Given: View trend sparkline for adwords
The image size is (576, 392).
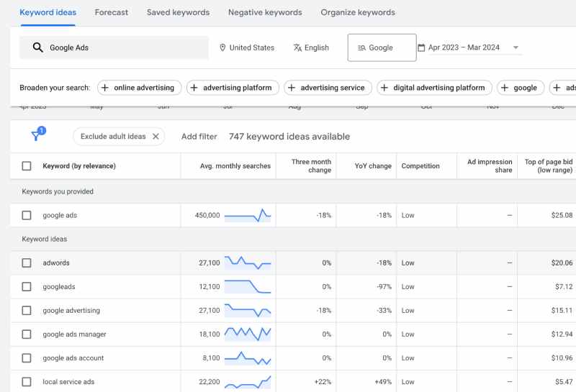Looking at the screenshot, I should [x=248, y=263].
